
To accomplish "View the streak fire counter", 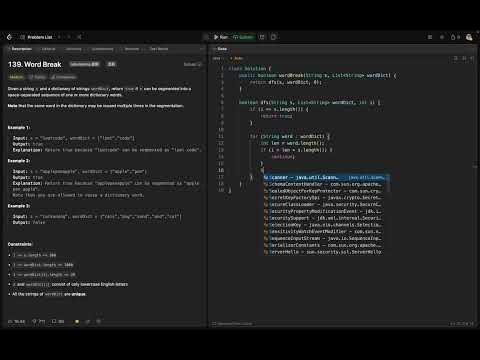I will pos(455,37).
